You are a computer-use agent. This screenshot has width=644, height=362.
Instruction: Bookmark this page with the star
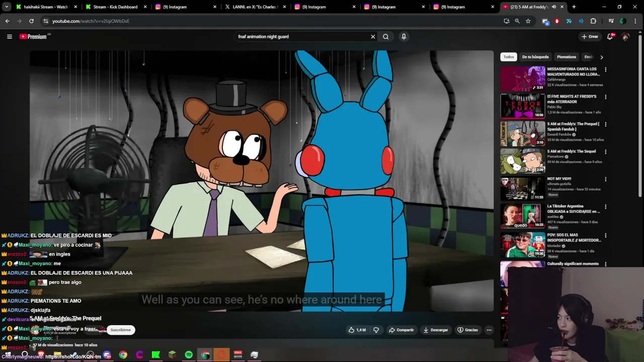[528, 21]
